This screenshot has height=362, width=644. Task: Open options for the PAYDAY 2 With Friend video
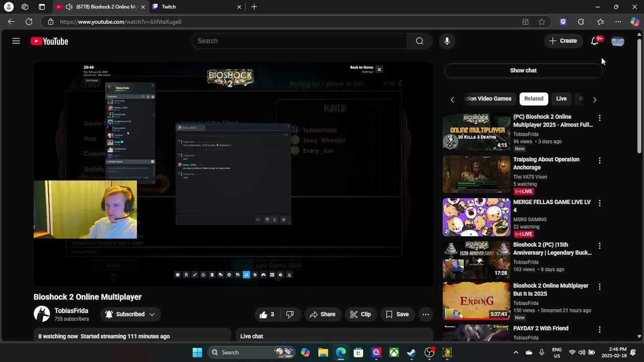[x=599, y=329]
